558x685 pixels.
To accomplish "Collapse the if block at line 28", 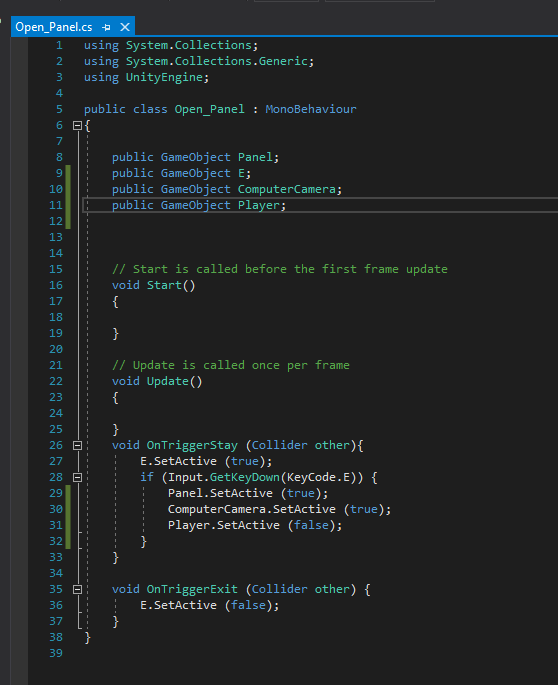I will (77, 477).
